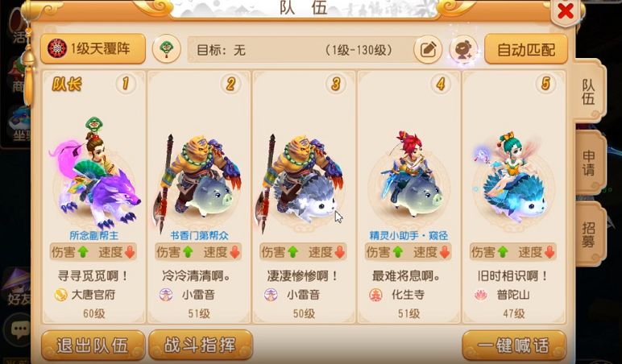622x364 pixels.
Task: Select the 1级天覆阵 formation button
Action: 93,49
